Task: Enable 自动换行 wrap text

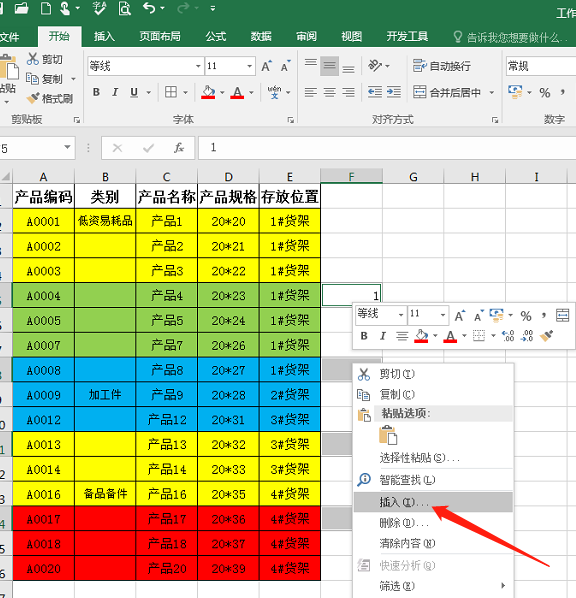Action: (442, 66)
